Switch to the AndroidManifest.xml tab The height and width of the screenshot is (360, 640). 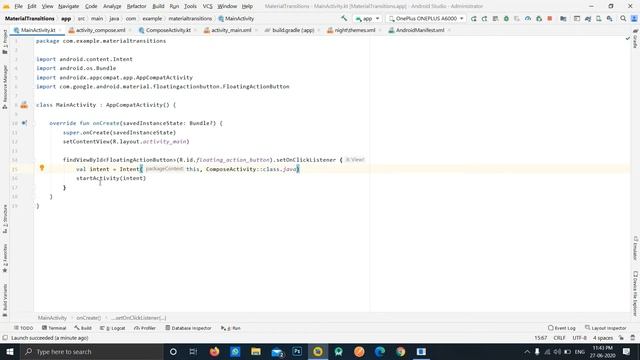(420, 30)
